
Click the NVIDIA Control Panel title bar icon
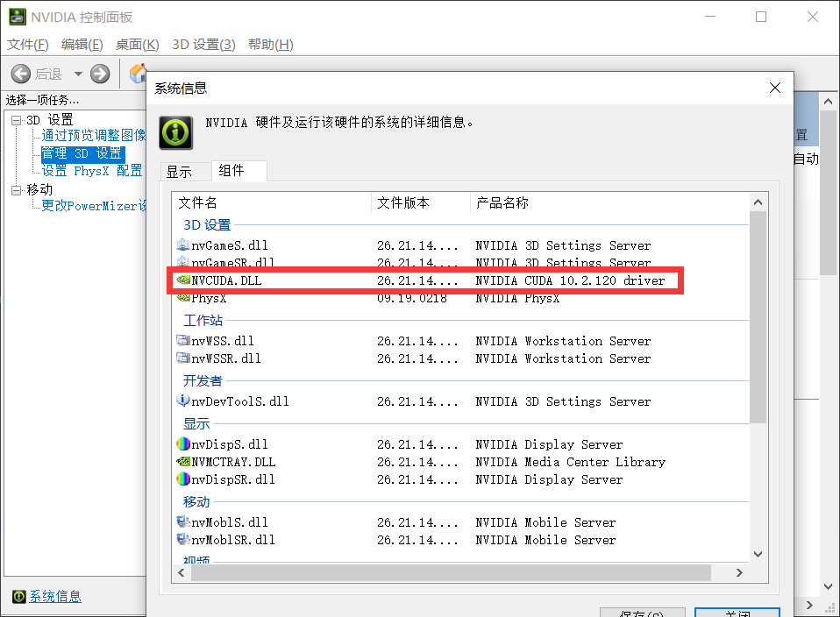tap(18, 17)
